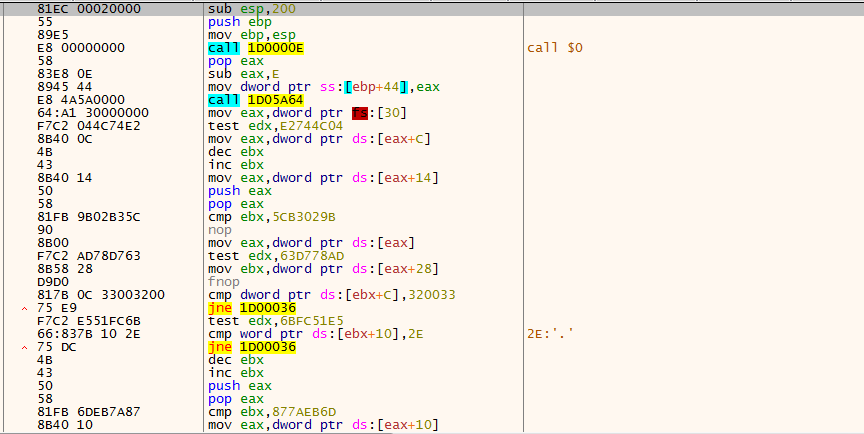
Task: Click the bytes '817B 0C 33003200'
Action: pos(101,295)
